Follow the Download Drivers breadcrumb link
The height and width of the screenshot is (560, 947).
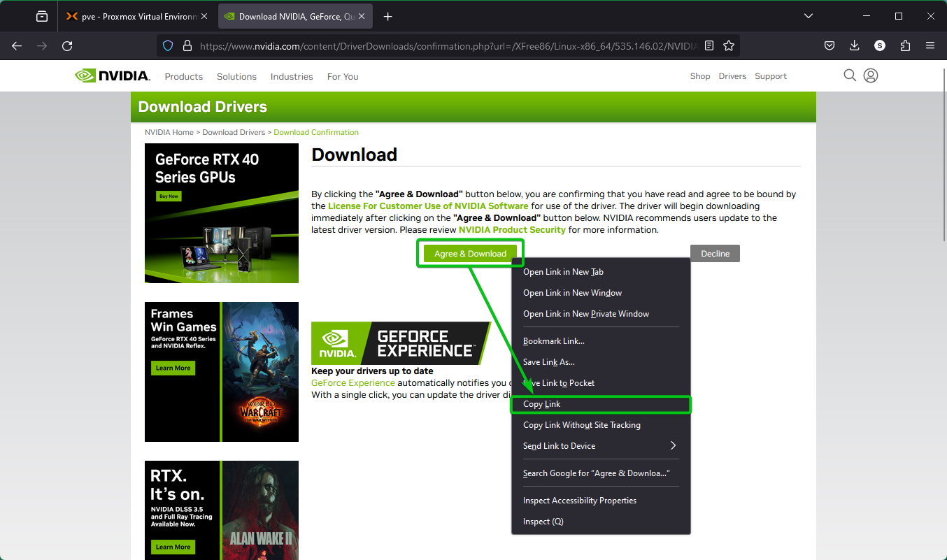point(234,132)
